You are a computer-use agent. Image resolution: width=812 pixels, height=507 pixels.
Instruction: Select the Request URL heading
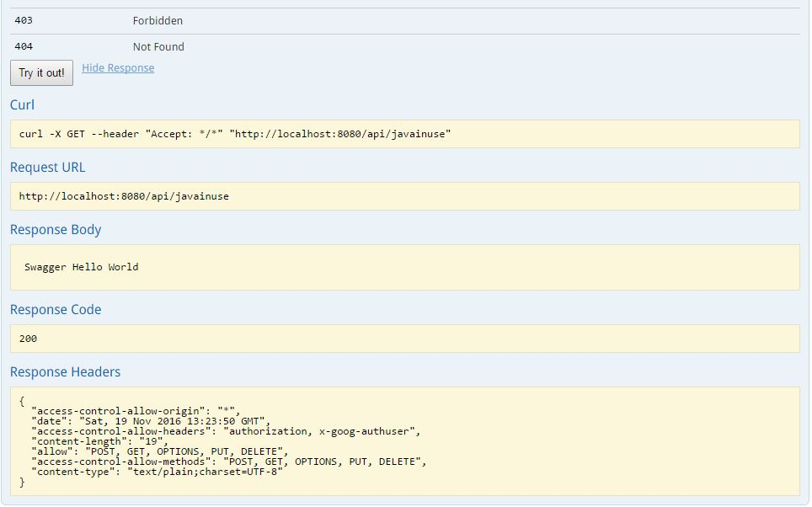click(x=47, y=168)
